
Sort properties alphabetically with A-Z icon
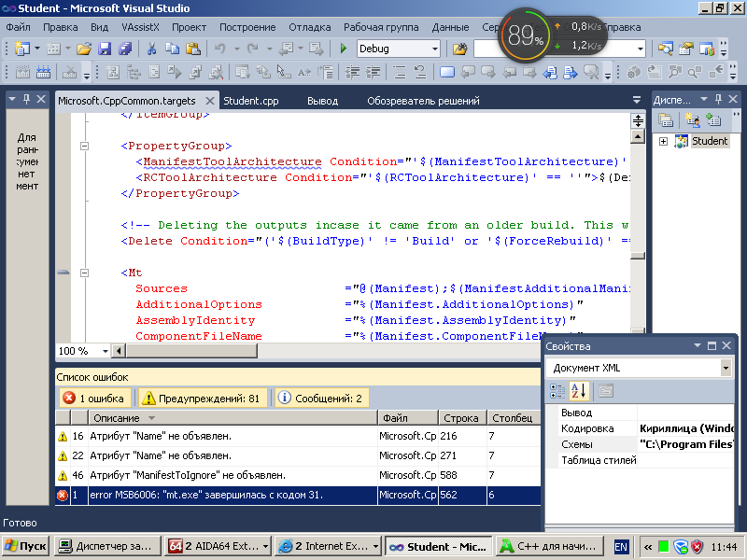tap(578, 391)
